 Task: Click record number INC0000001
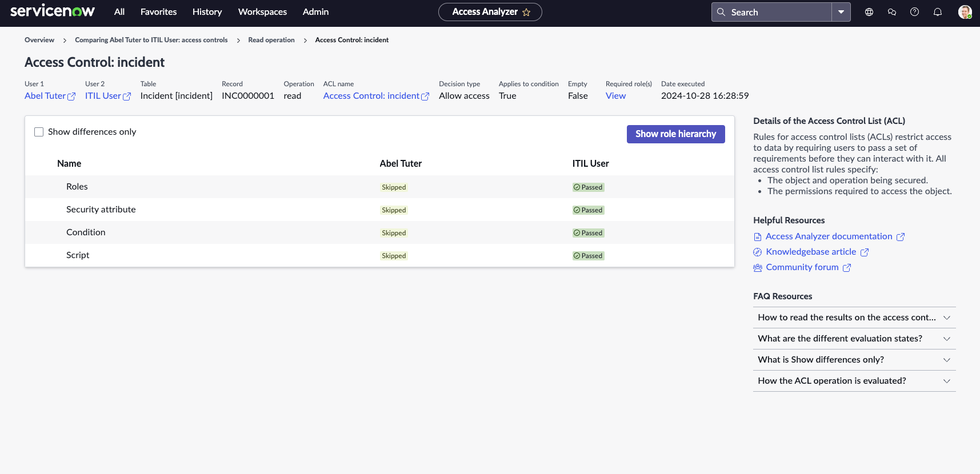point(248,96)
